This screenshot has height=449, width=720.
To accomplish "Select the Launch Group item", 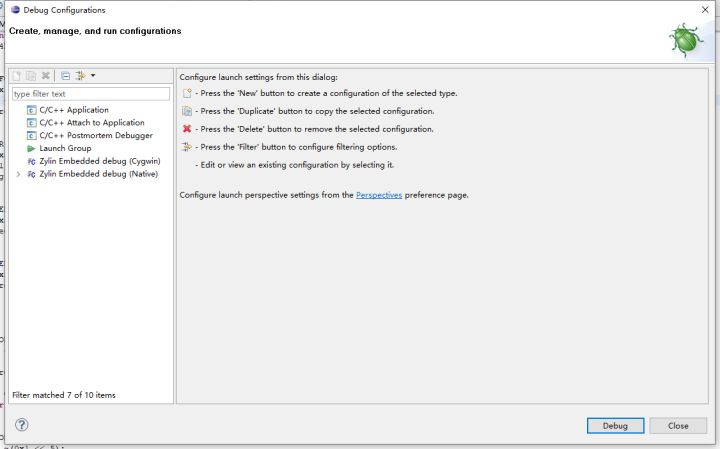I will [65, 148].
